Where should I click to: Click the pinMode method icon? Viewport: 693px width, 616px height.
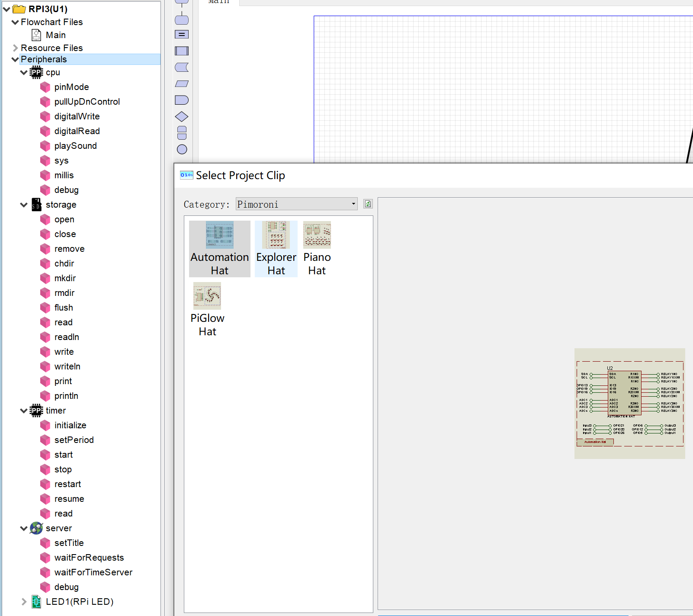click(45, 87)
